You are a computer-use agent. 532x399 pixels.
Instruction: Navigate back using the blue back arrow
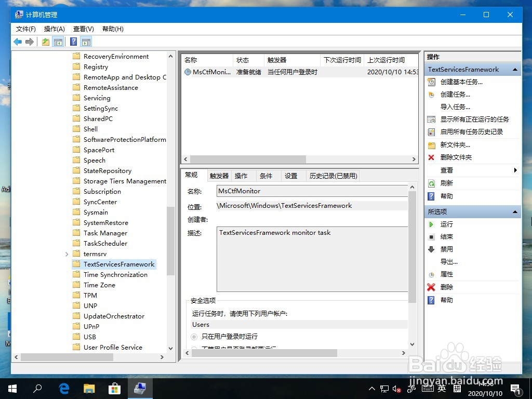pos(17,42)
